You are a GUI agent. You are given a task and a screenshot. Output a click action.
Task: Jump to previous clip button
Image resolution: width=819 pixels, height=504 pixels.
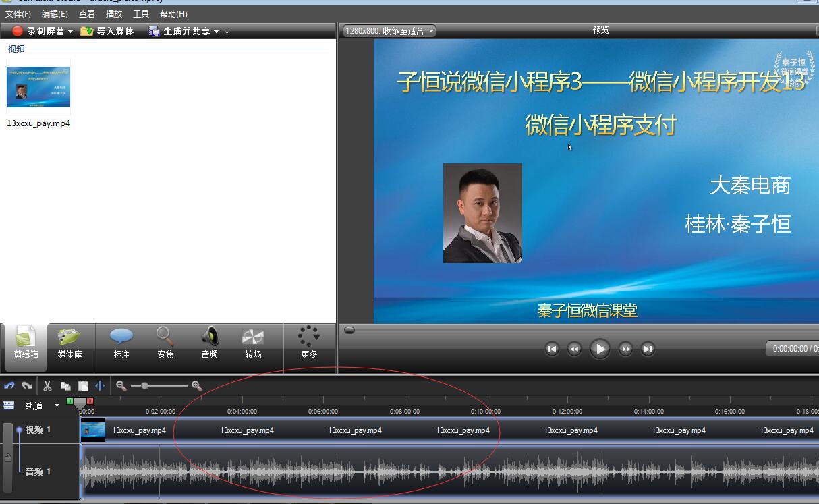coord(552,349)
